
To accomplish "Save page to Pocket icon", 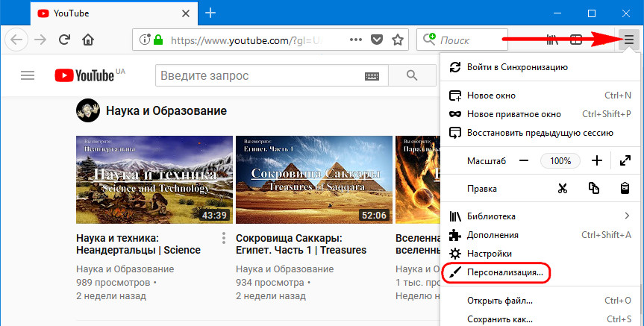I will coord(378,40).
